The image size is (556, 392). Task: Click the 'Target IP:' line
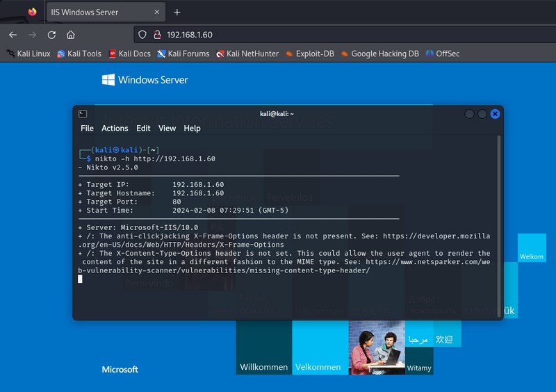151,184
